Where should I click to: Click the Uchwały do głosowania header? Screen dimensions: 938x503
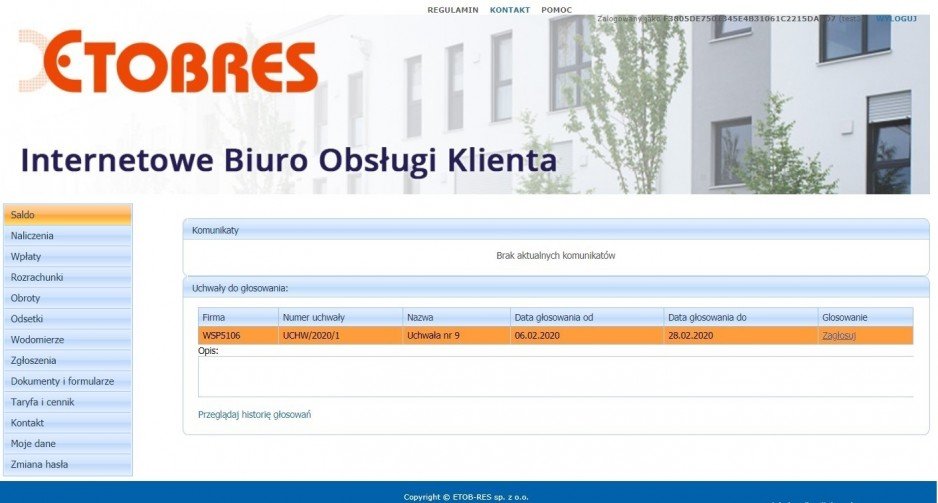point(556,288)
